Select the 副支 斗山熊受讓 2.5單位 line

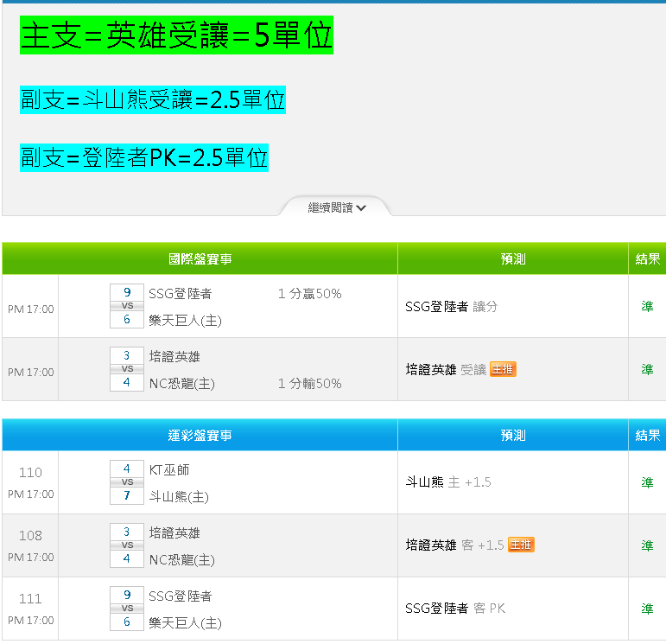[153, 100]
